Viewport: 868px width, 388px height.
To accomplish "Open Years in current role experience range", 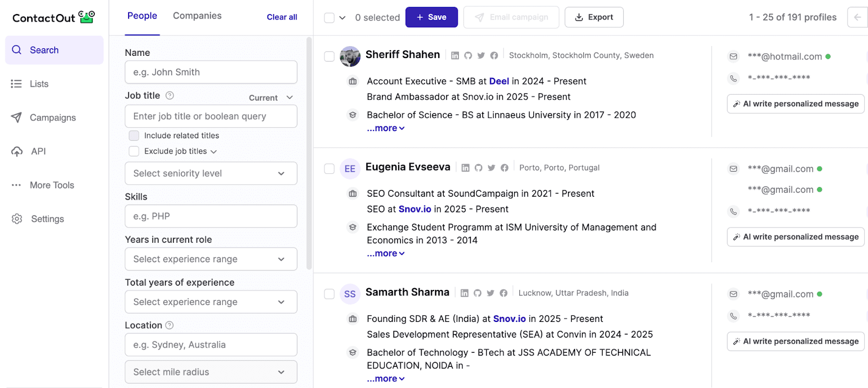I will [210, 259].
